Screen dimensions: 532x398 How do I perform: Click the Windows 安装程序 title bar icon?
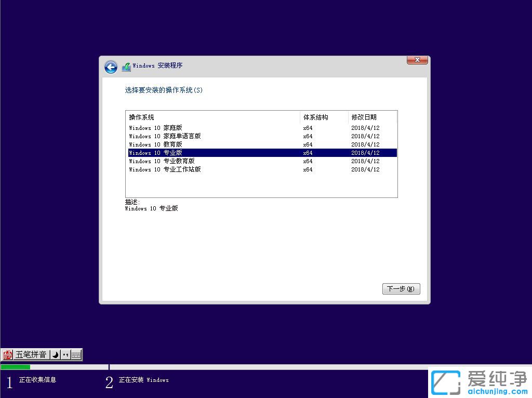point(126,67)
